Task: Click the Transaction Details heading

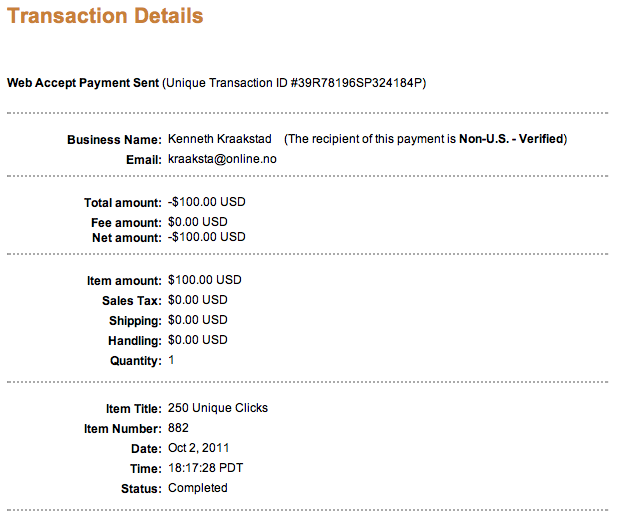Action: coord(105,17)
